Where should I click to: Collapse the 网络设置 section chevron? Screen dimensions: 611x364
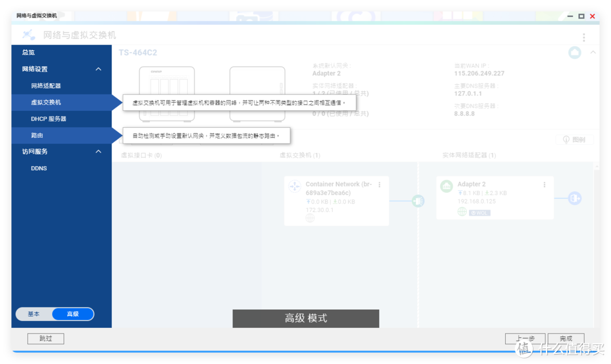[x=98, y=69]
